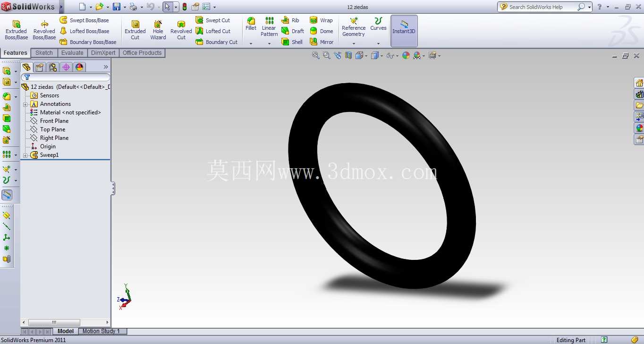The image size is (644, 344).
Task: Select Lofted Boss/Base command
Action: [x=84, y=31]
